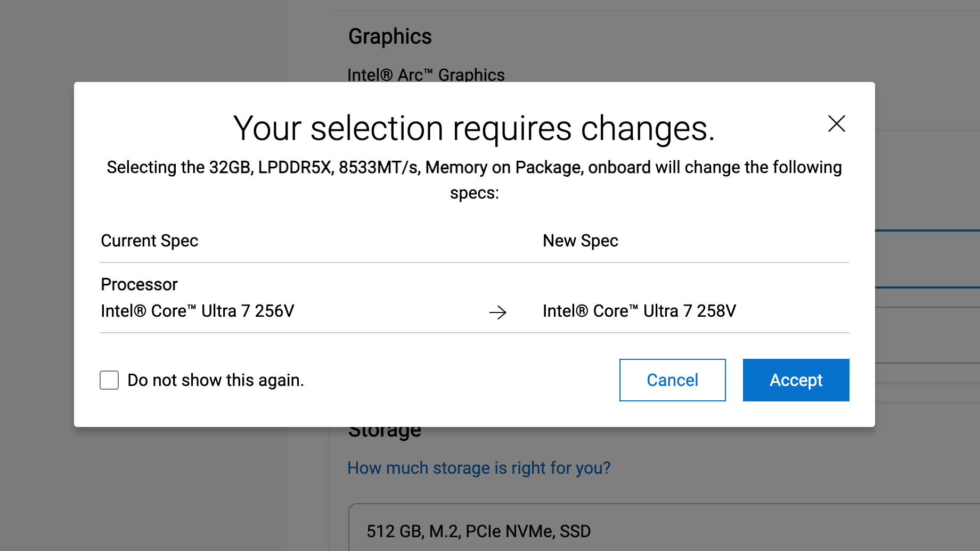Click the 'New Spec' column header
Image resolution: width=980 pixels, height=551 pixels.
580,241
